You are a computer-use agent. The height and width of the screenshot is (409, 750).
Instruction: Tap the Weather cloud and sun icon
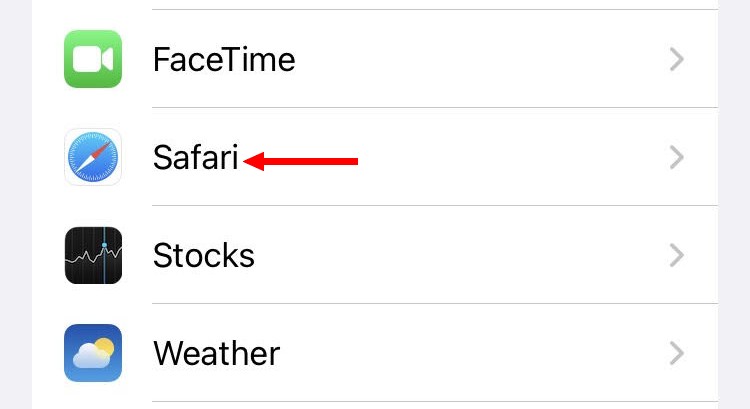93,353
